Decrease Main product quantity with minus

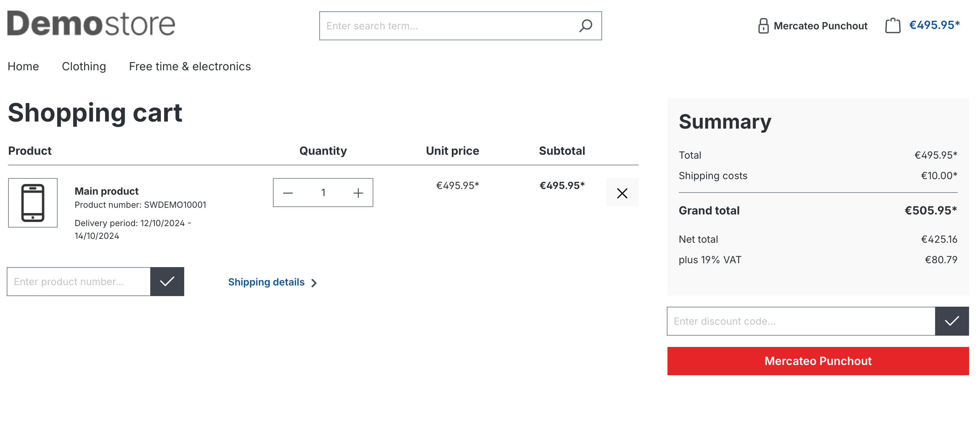(288, 193)
